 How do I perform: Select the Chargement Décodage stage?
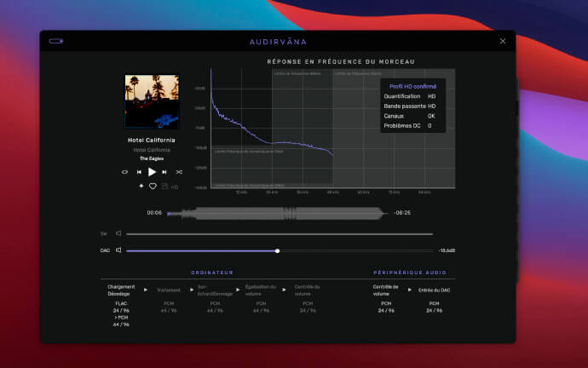coord(121,290)
